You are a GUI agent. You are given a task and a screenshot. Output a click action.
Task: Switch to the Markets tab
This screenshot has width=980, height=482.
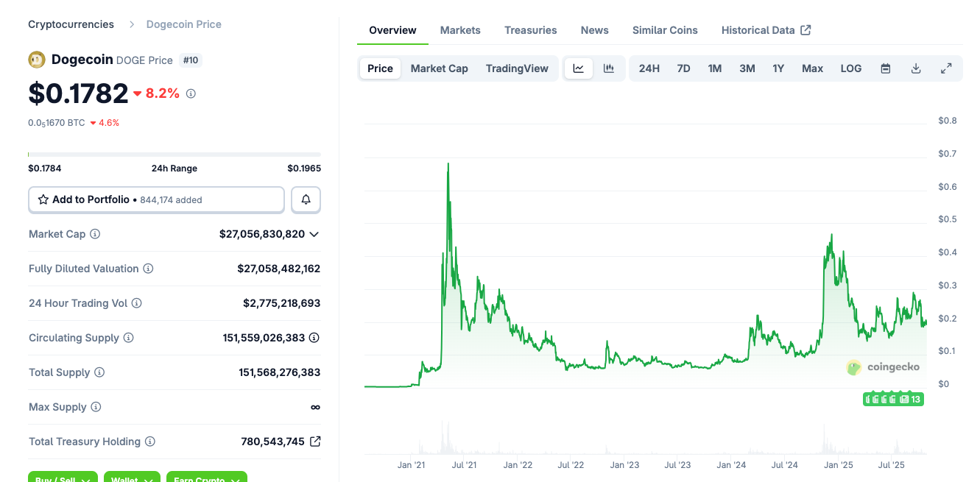[x=460, y=30]
